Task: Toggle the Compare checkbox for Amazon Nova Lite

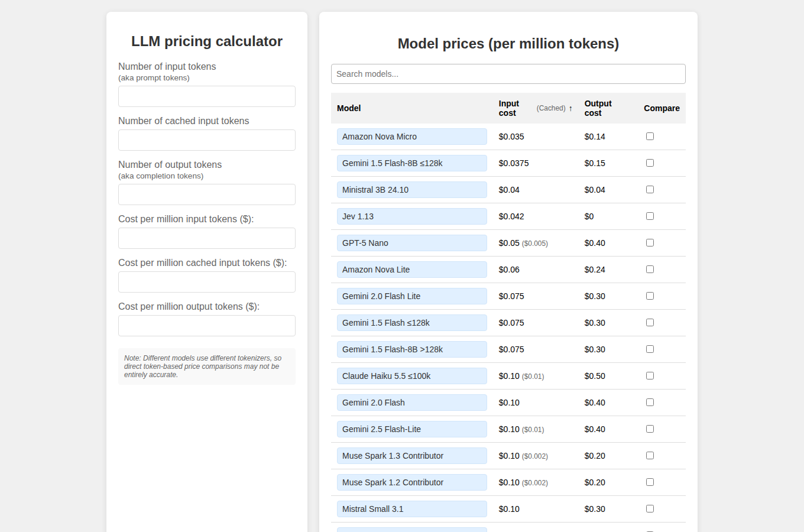Action: 650,270
